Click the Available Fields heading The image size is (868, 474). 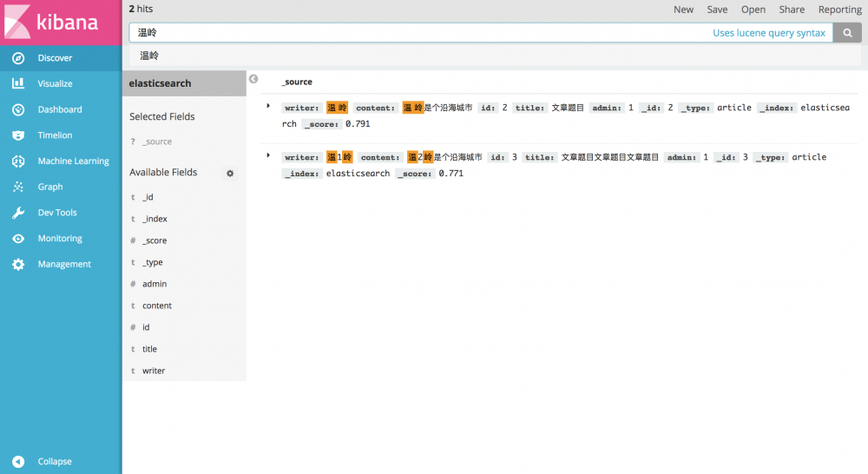tap(163, 172)
